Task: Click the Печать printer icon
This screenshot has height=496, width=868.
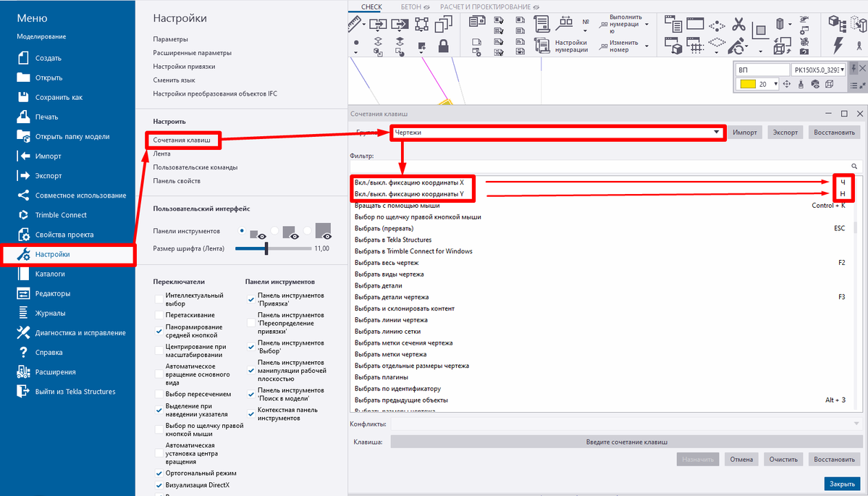Action: [x=23, y=117]
